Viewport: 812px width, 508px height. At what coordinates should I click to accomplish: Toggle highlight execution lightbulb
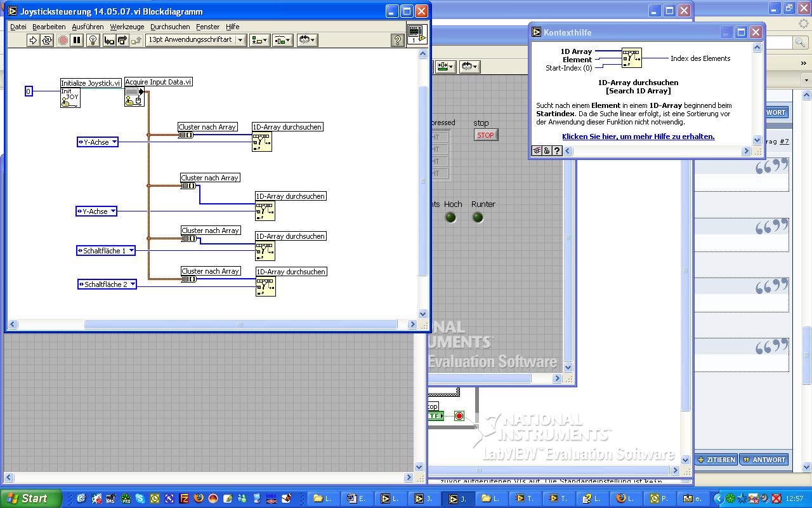tap(93, 40)
